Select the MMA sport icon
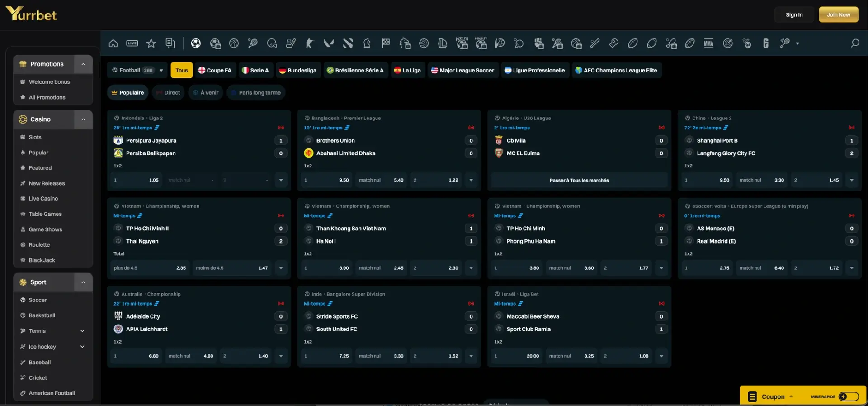This screenshot has width=868, height=406. (708, 43)
